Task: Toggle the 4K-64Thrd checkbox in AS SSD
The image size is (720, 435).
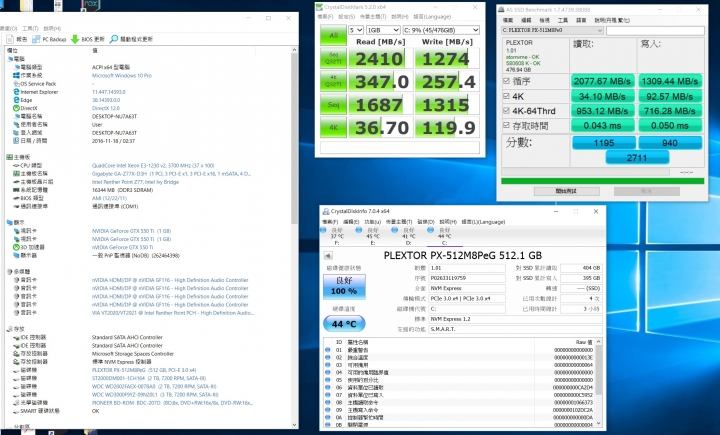Action: pos(506,110)
